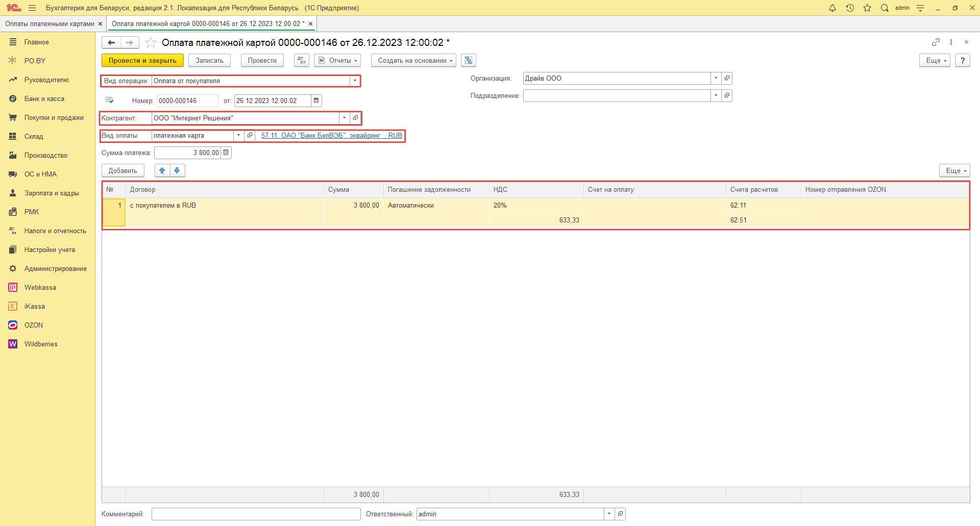
Task: Open calculator for Сумма платежа field
Action: tap(226, 153)
